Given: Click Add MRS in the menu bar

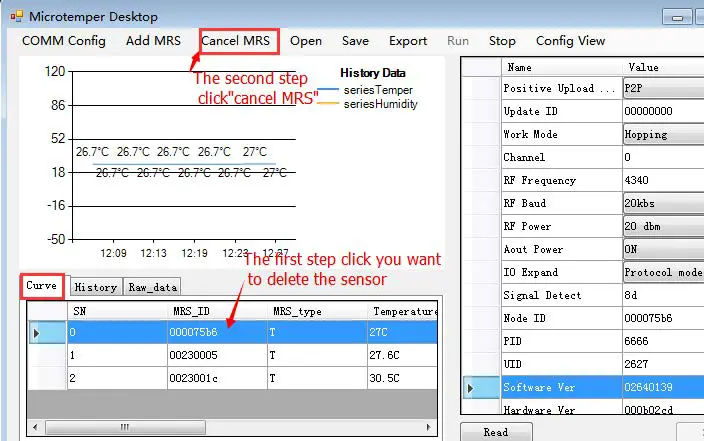Looking at the screenshot, I should (x=153, y=41).
